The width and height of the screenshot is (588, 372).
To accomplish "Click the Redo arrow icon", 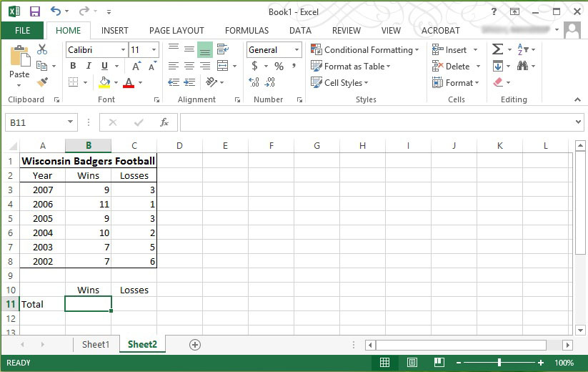I will tap(84, 11).
